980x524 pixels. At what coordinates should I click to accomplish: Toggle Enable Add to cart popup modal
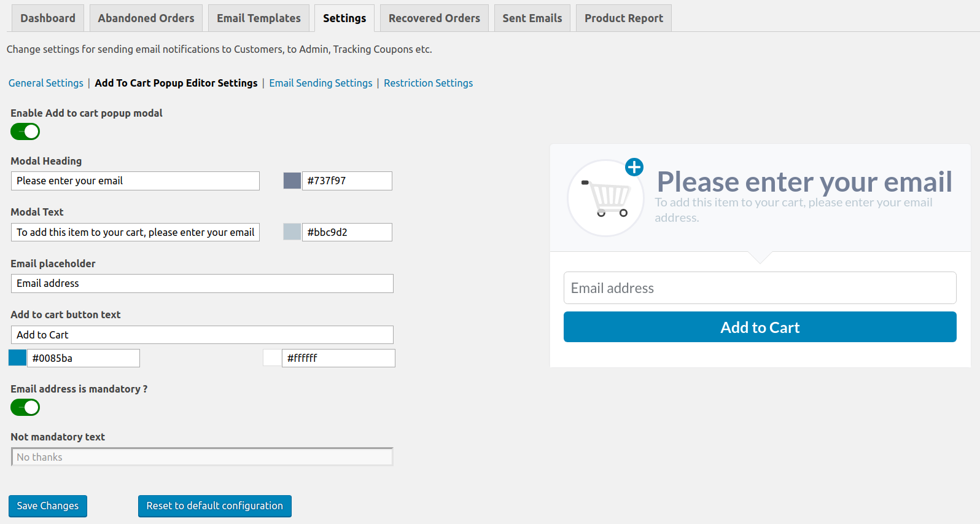tap(25, 131)
